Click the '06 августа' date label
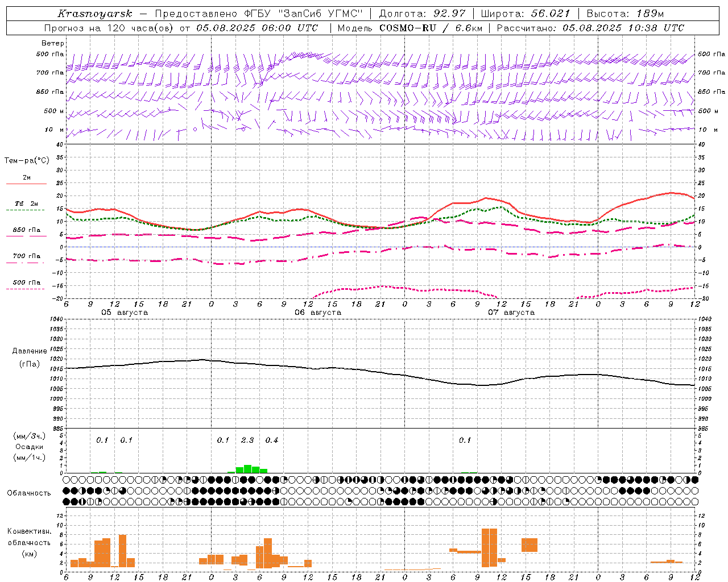Viewport: 728px width, 582px height. tap(318, 313)
